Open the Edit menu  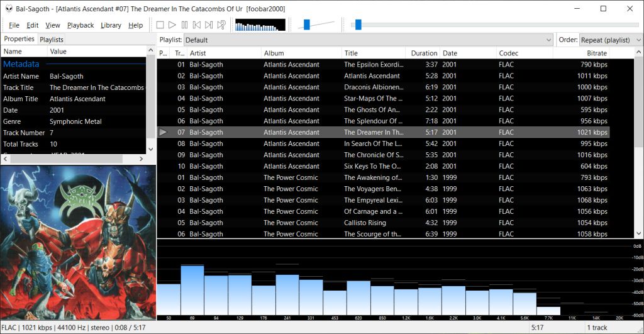33,25
